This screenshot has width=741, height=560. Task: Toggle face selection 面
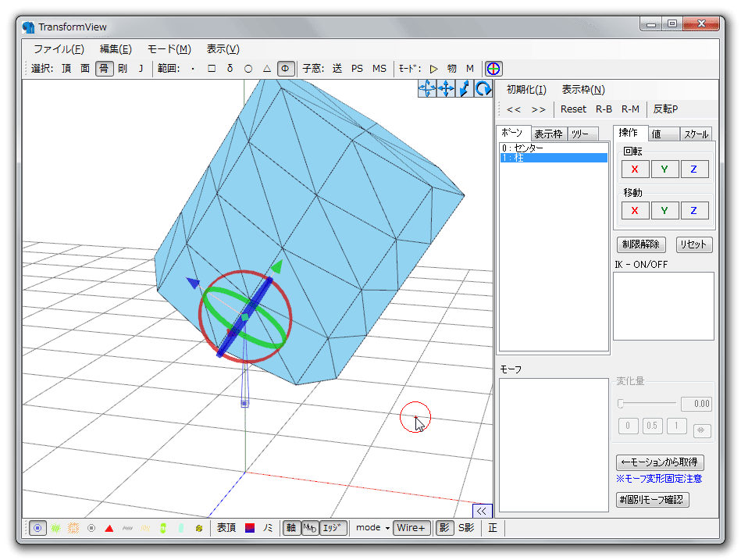(85, 69)
